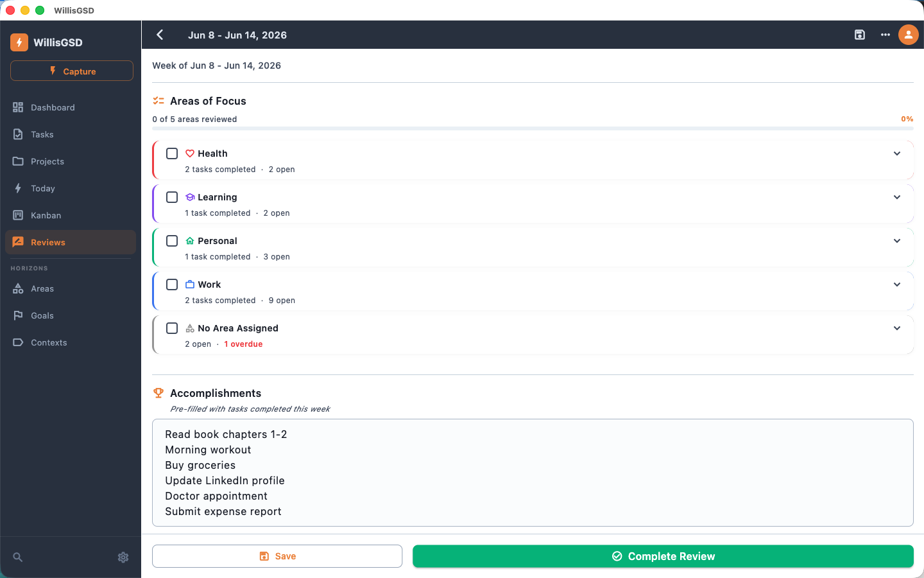Click 'Read book chapters 1-2' line
Screen dimensions: 924x578
(226, 434)
